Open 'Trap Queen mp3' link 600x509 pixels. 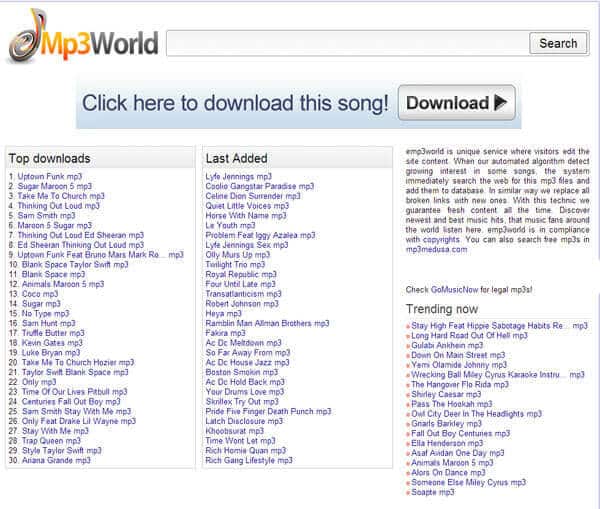[x=51, y=440]
